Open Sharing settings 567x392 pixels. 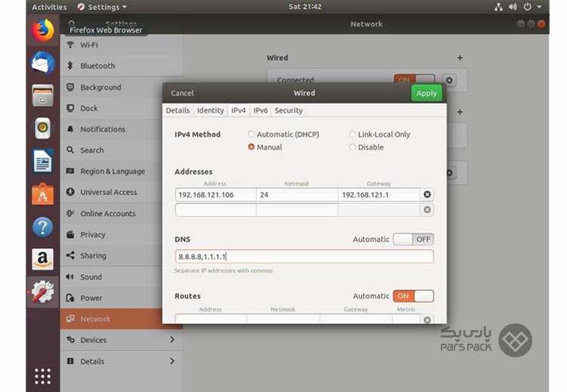coord(121,256)
